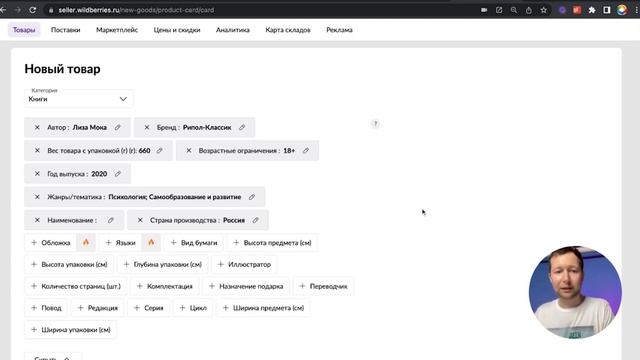
Task: Edit the Бренд Рипол-Классик pencil icon
Action: point(242,127)
